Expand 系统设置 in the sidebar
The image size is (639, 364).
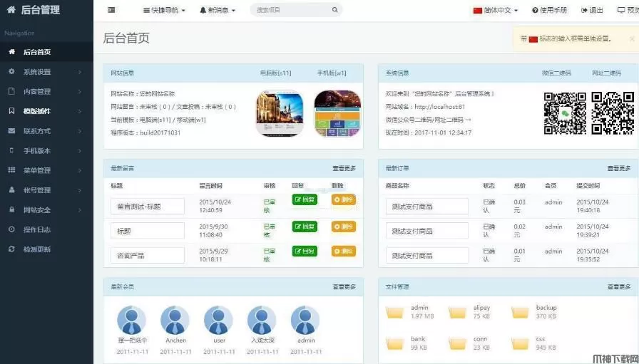point(37,72)
